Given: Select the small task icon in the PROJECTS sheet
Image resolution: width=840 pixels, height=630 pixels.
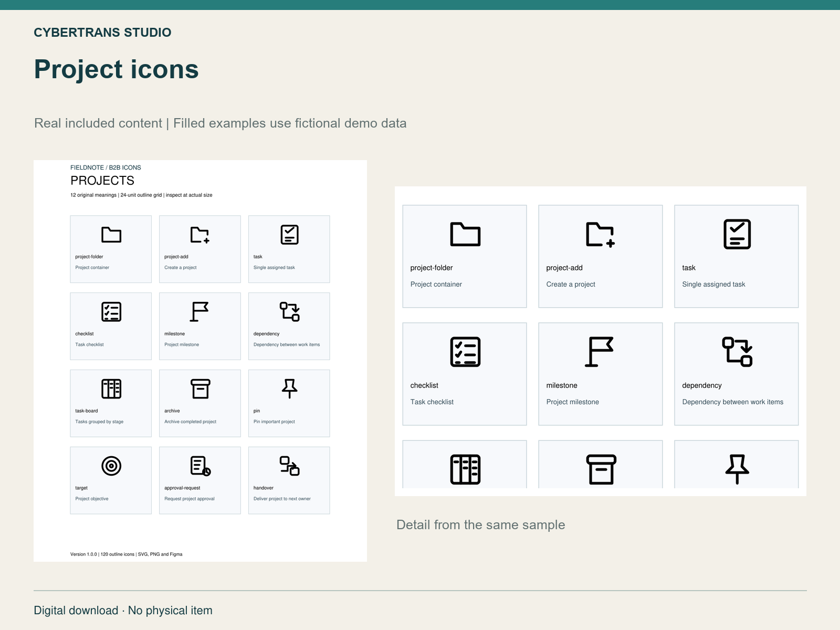Looking at the screenshot, I should [289, 235].
